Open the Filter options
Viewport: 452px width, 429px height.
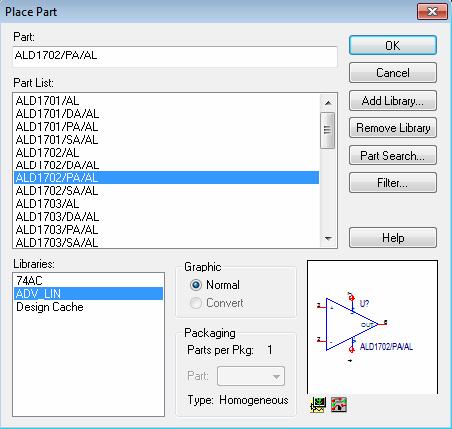pyautogui.click(x=393, y=183)
